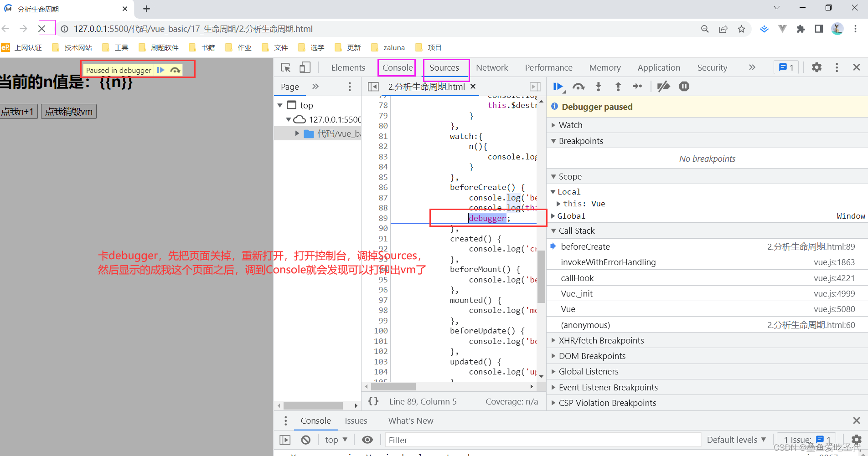Toggle the device toolbar icon

tap(305, 67)
